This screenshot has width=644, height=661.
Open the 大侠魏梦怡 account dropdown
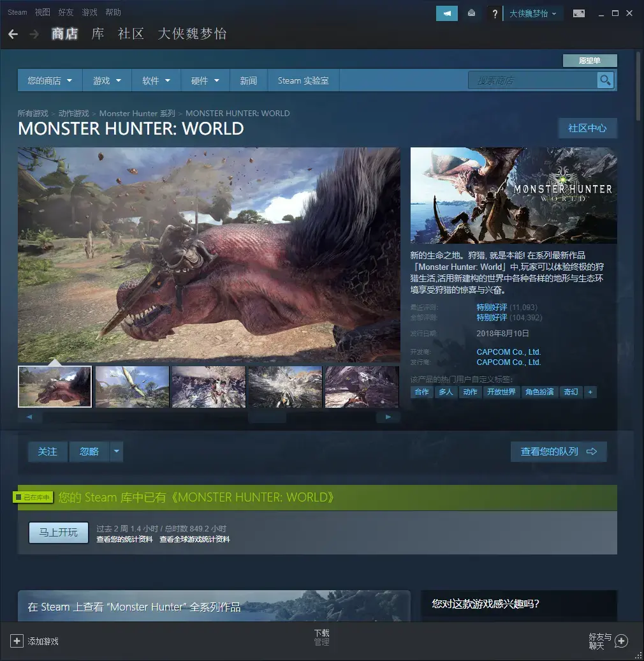coord(533,13)
